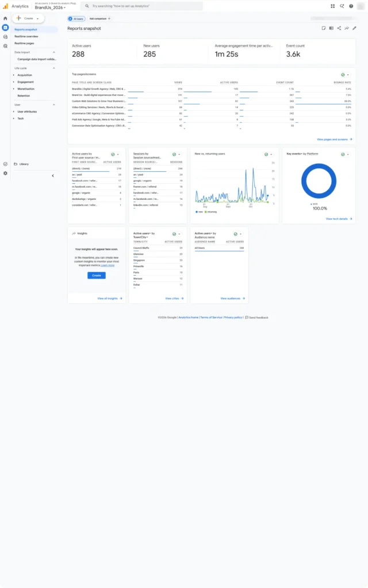Click the date range selector near header
This screenshot has height=588, width=368.
[332, 18]
